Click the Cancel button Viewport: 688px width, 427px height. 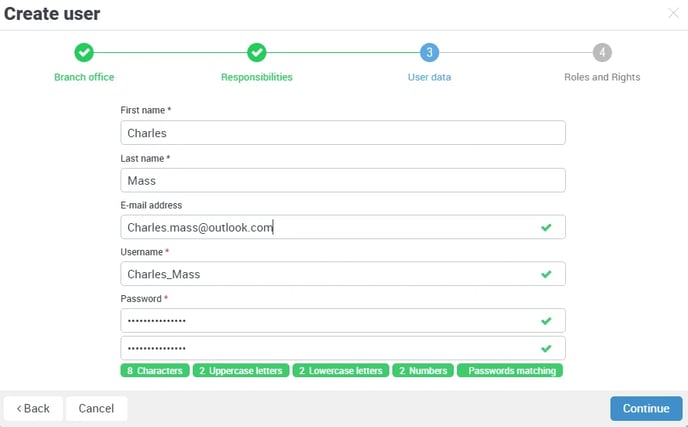pyautogui.click(x=97, y=409)
